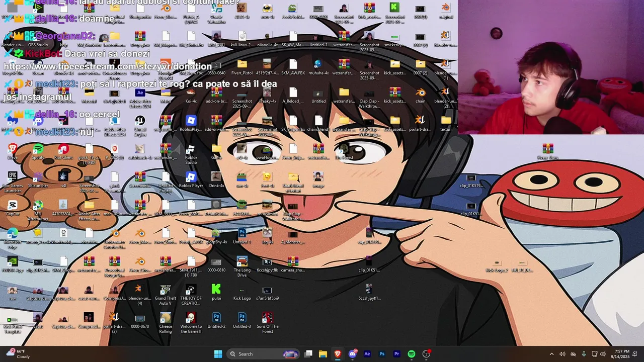The height and width of the screenshot is (362, 644).
Task: Select the Roblox Player desktop shortcut
Action: [x=191, y=179]
